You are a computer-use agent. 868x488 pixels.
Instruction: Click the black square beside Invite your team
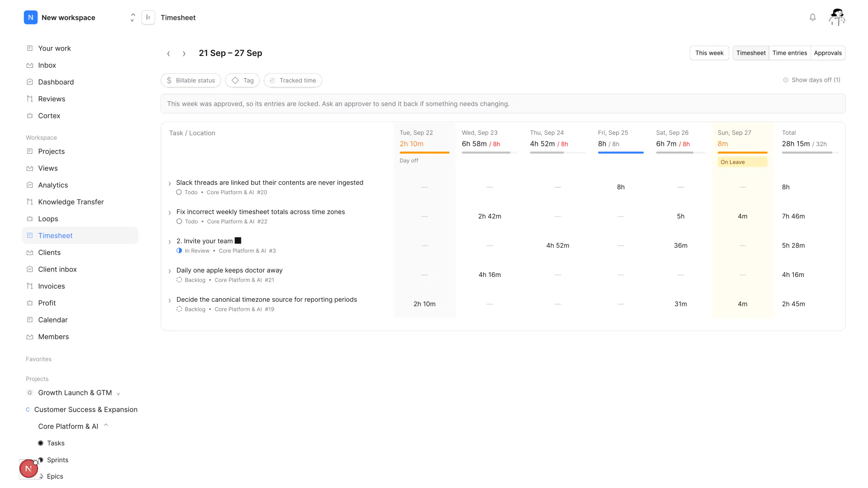[x=238, y=241]
